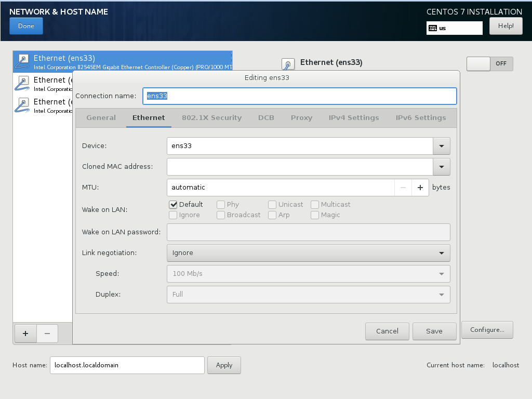Image resolution: width=532 pixels, height=399 pixels.
Task: Remove selected network device with minus button
Action: pos(47,334)
